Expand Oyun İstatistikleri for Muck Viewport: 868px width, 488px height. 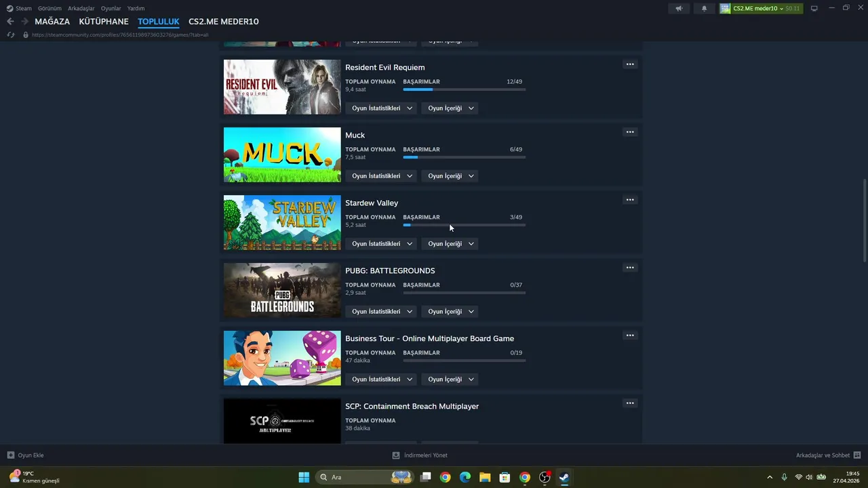pyautogui.click(x=382, y=176)
